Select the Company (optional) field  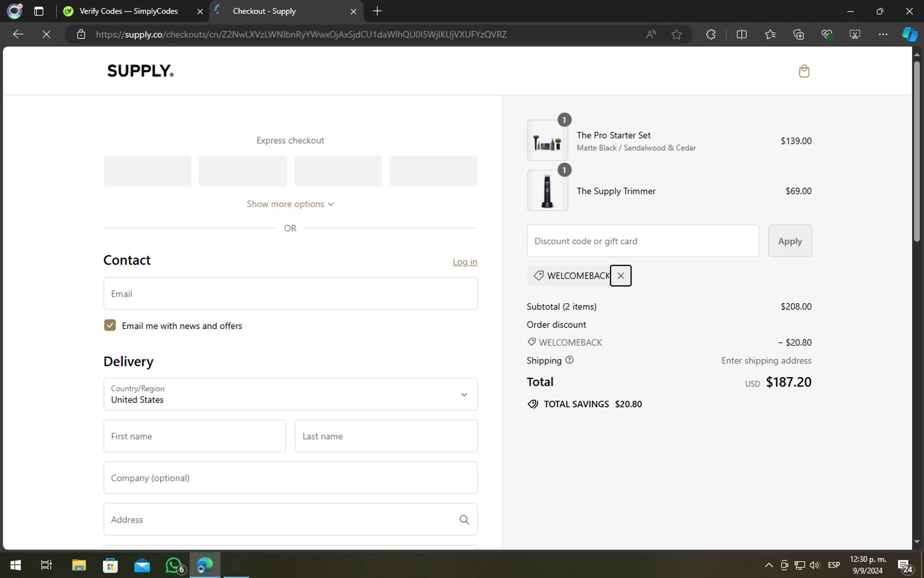(290, 478)
